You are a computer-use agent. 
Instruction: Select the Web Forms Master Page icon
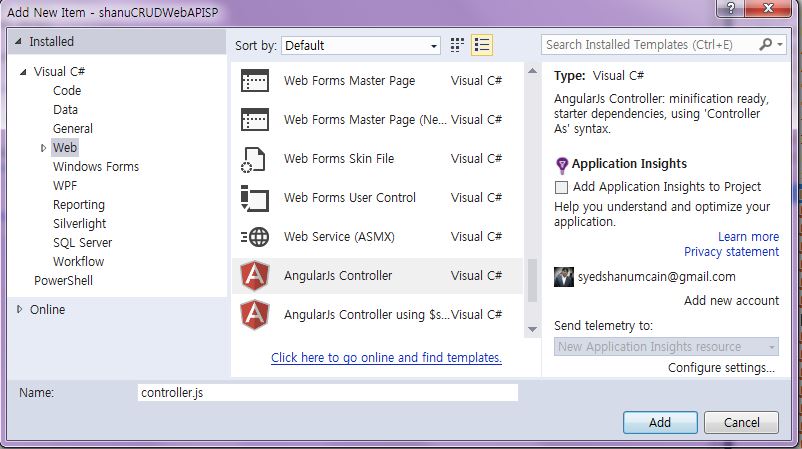(x=255, y=81)
